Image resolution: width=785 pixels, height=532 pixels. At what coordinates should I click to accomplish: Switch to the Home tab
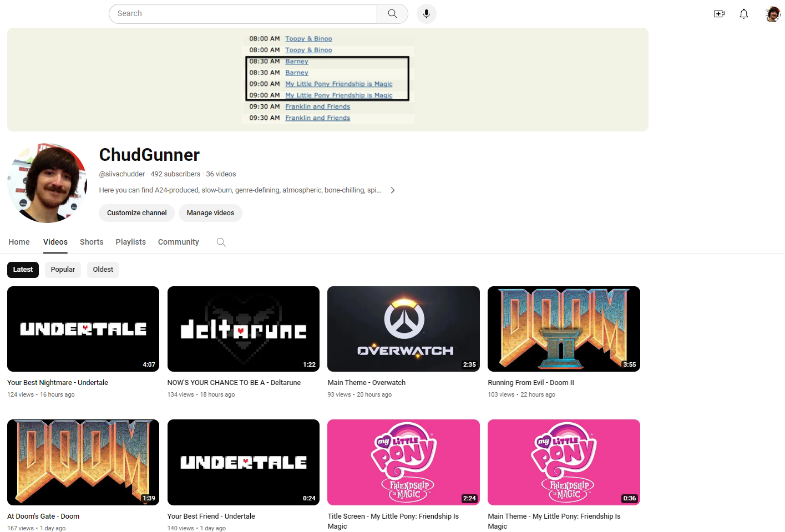click(x=19, y=242)
